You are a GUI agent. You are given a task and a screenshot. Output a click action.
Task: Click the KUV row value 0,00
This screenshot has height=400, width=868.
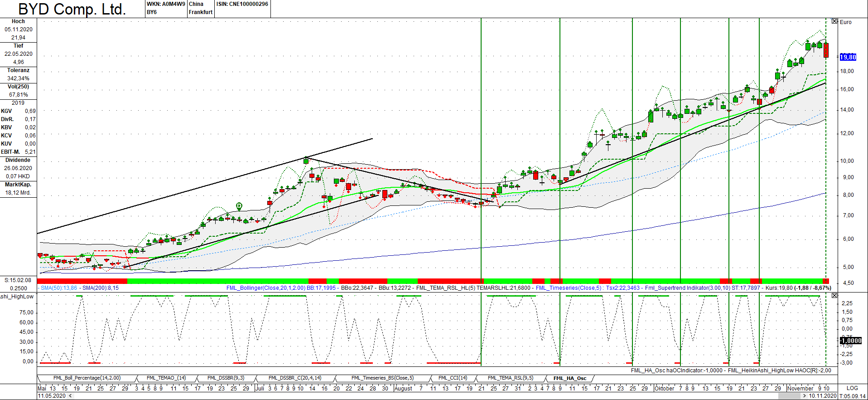pos(30,144)
